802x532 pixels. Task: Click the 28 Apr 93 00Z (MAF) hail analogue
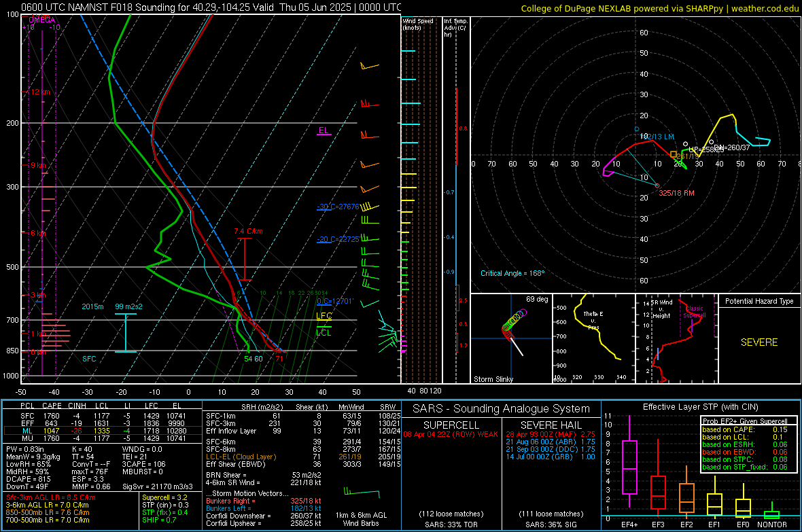click(551, 434)
